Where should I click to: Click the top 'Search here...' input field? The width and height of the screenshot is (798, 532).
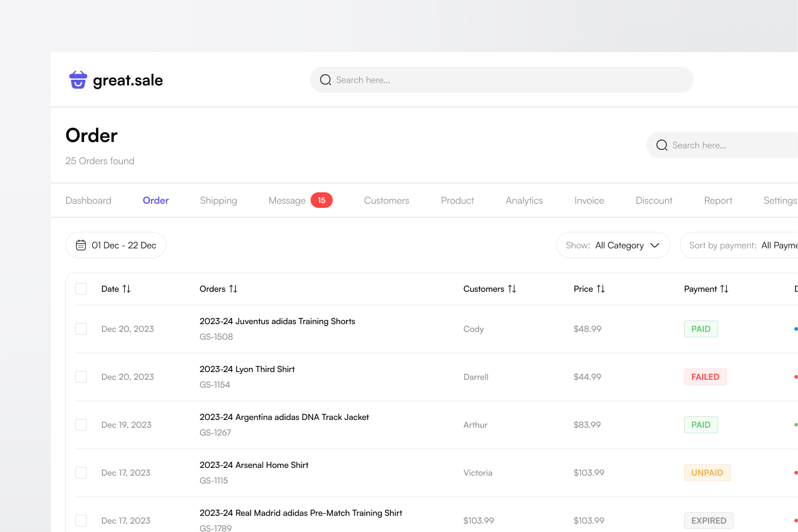(501, 80)
